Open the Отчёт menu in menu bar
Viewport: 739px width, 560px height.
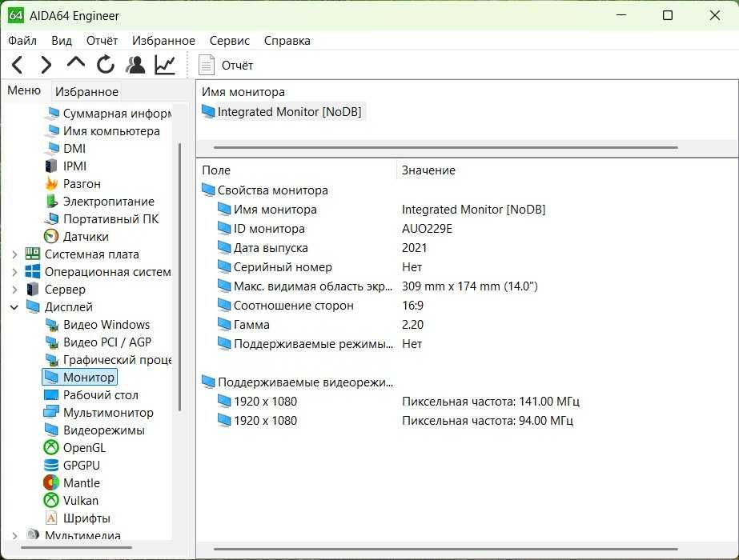tap(102, 41)
